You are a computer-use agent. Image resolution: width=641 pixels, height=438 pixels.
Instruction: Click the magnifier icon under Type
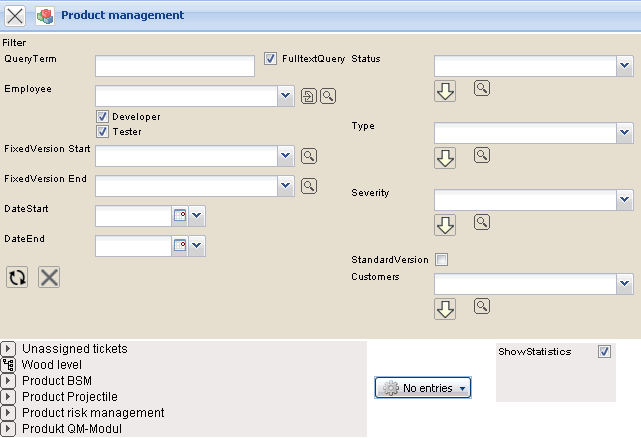tap(482, 155)
